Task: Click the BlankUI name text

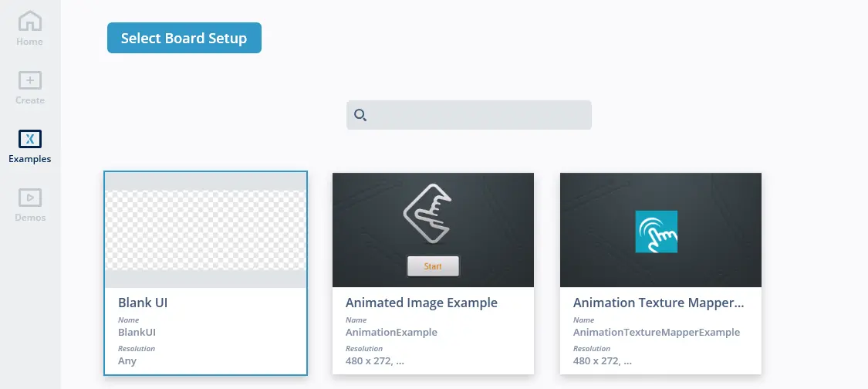Action: tap(137, 333)
